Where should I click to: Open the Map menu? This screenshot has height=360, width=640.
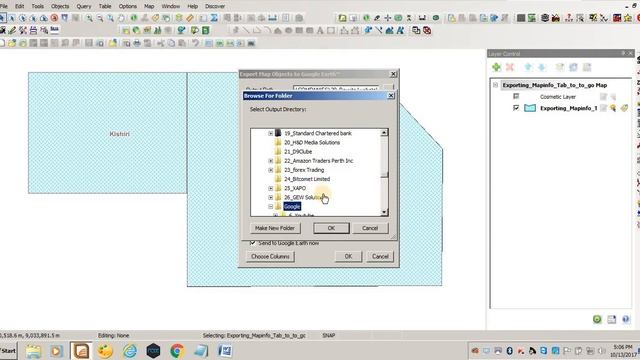click(149, 6)
